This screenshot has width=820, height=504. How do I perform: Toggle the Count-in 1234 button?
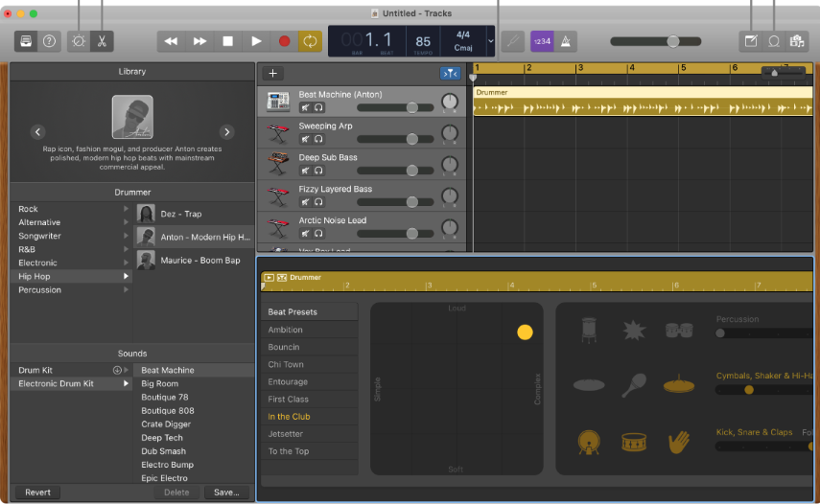point(542,41)
